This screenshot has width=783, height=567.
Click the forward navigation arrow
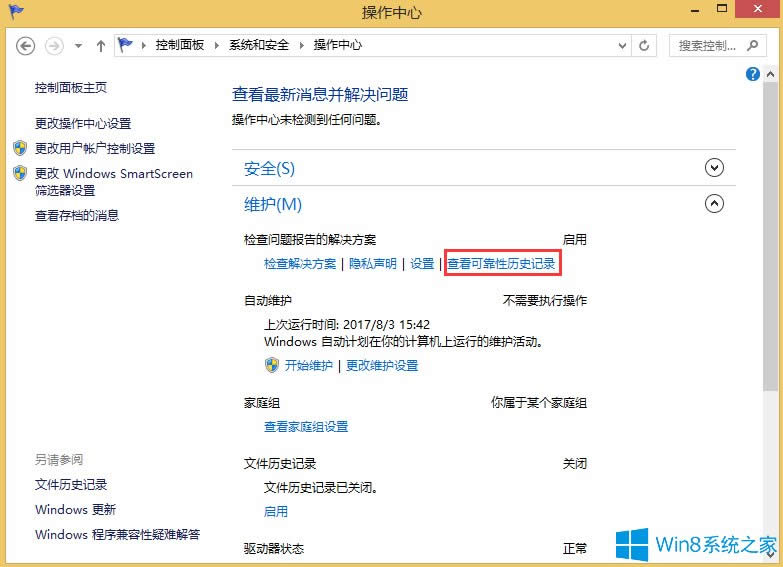54,46
